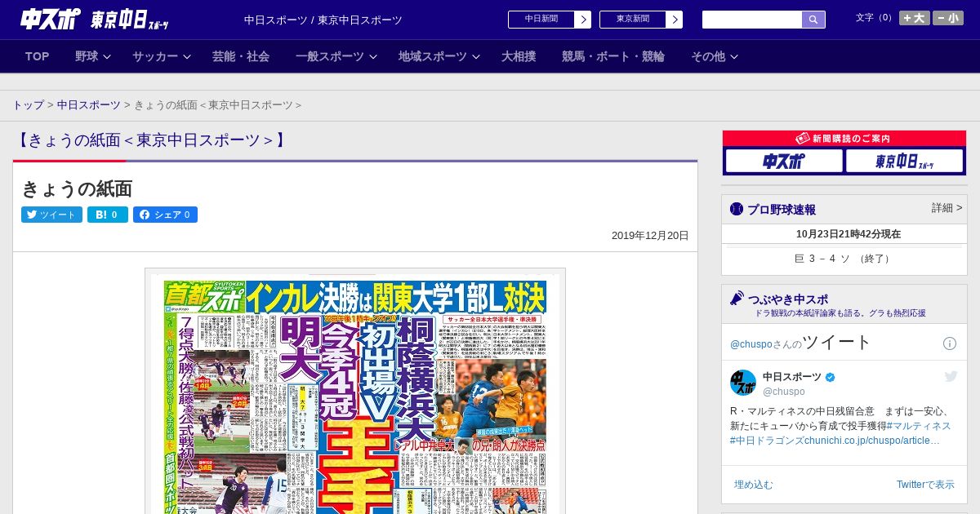Click the Twitterで表示 link
The image size is (980, 514).
click(x=925, y=485)
